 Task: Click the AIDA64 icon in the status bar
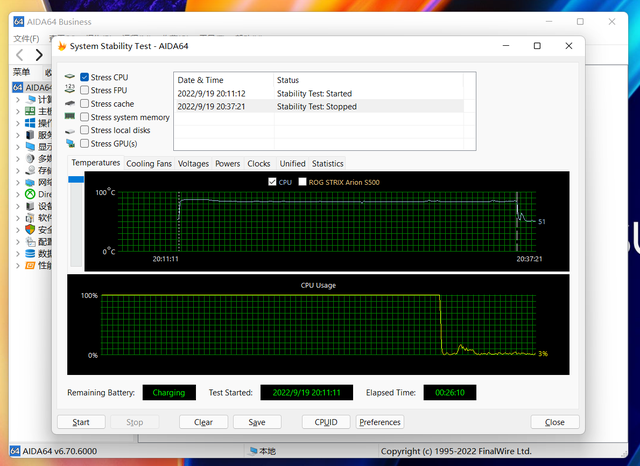(x=15, y=451)
